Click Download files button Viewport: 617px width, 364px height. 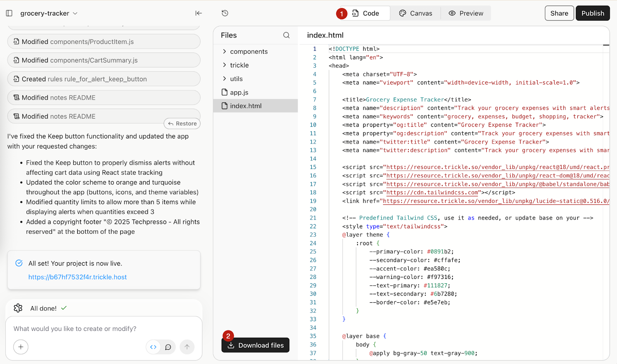pos(255,345)
